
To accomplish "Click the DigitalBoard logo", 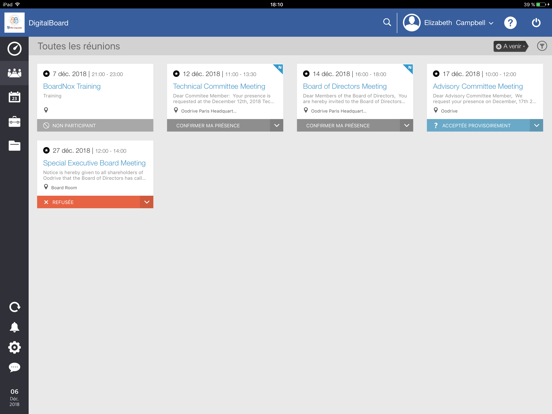I will tap(14, 23).
